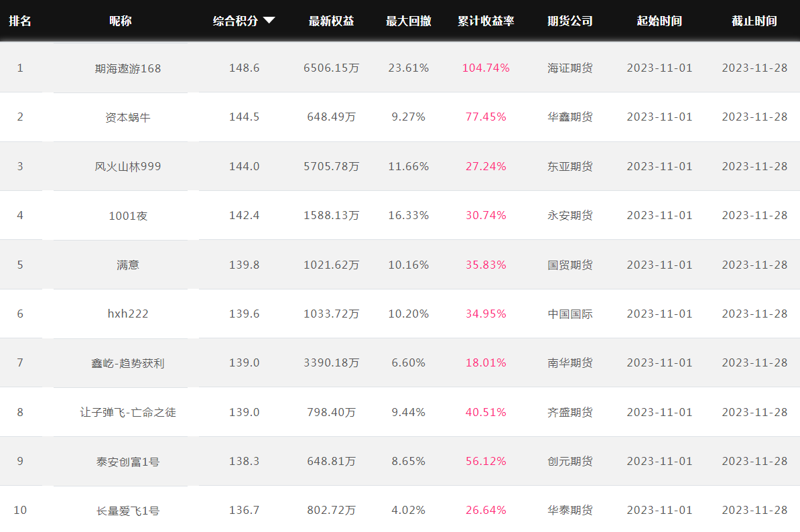
Task: Select score 139.8
Action: point(245,265)
